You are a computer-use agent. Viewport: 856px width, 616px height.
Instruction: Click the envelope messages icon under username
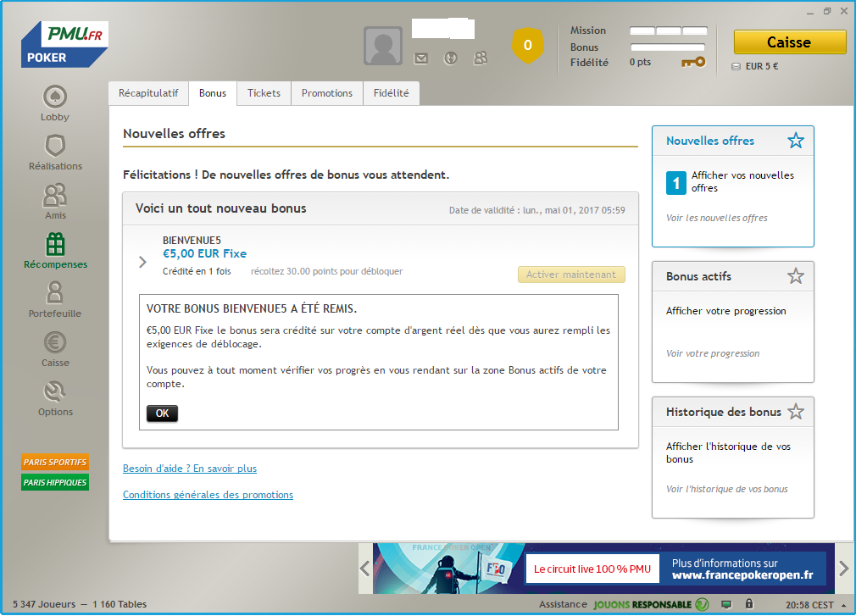421,58
